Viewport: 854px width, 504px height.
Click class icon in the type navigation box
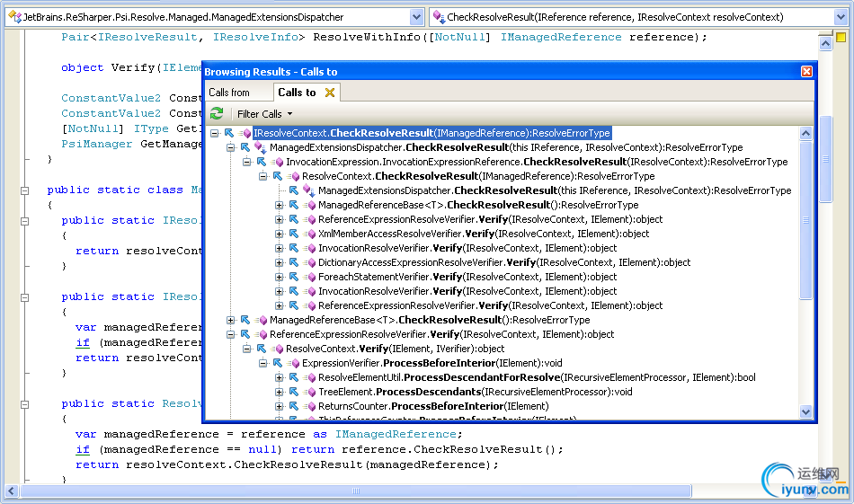(x=14, y=17)
